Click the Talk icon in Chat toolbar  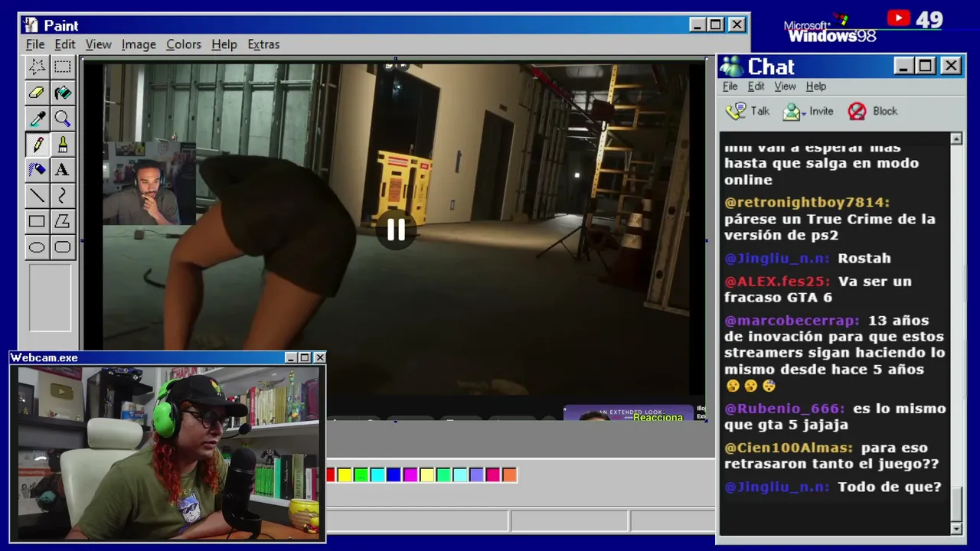click(x=736, y=111)
